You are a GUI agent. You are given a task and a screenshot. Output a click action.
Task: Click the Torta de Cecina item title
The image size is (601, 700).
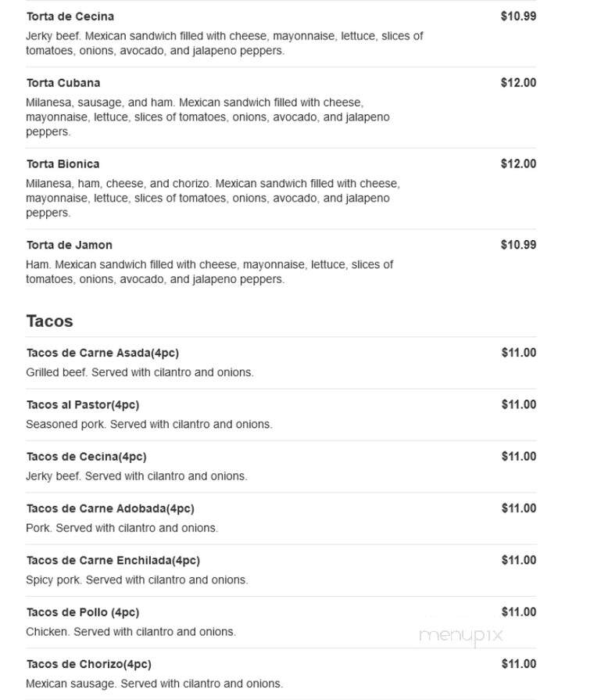pyautogui.click(x=70, y=16)
